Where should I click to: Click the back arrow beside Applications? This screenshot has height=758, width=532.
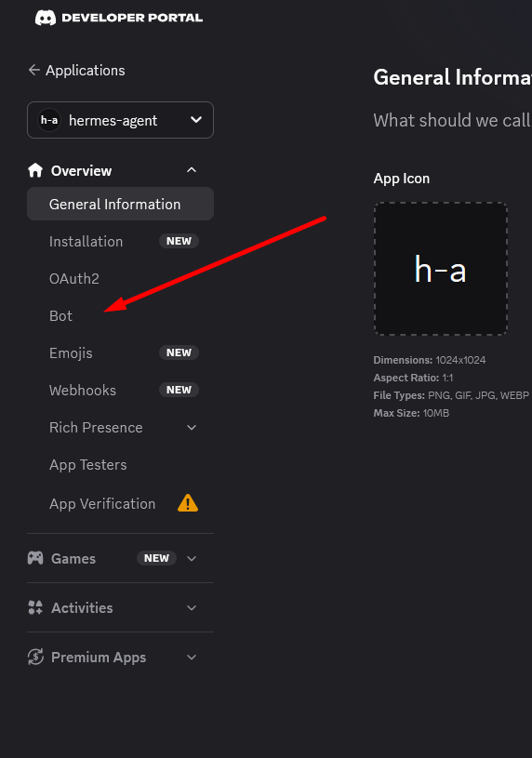click(x=33, y=70)
